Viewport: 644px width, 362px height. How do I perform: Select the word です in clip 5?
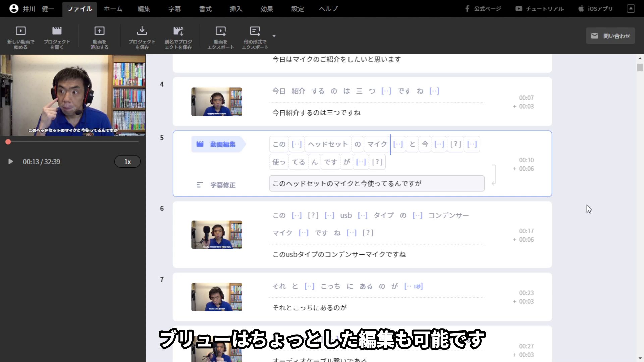330,162
